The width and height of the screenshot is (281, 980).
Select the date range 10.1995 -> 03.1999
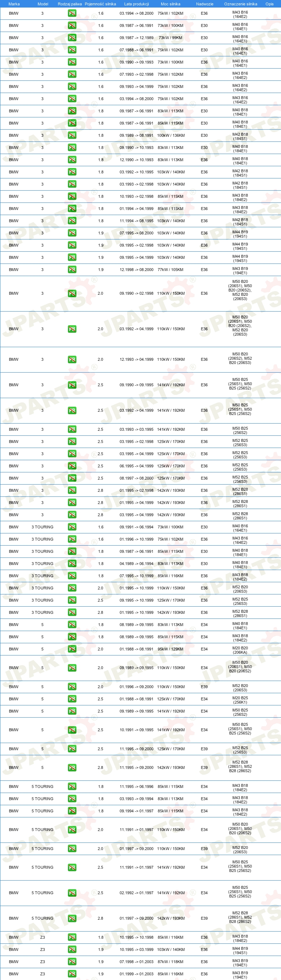click(x=136, y=949)
